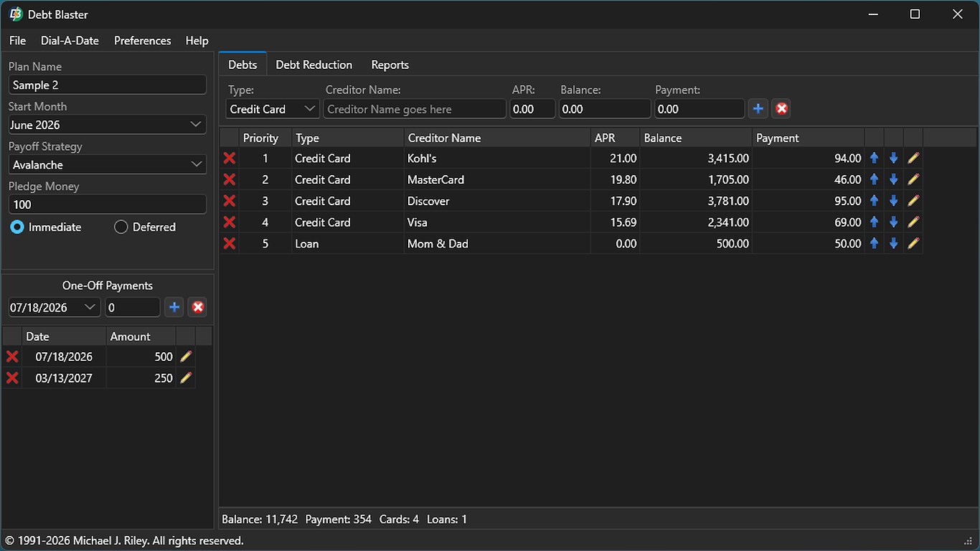This screenshot has width=980, height=551.
Task: Edit the 07/18/2026 one-off payment
Action: (186, 357)
